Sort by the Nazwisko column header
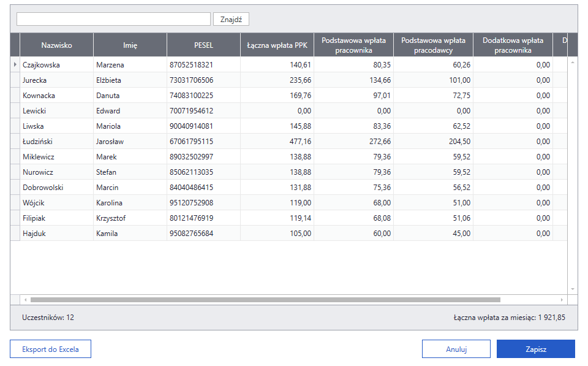The image size is (588, 366). tap(56, 45)
